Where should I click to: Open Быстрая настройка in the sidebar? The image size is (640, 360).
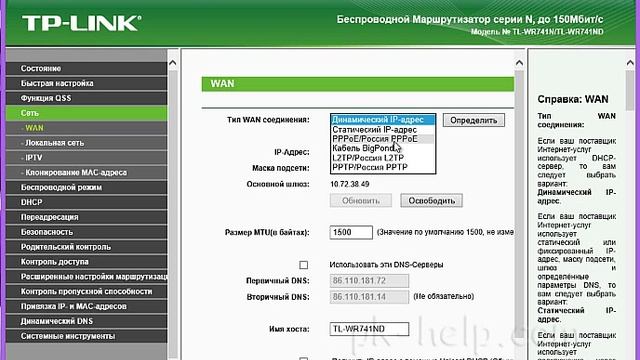(87, 83)
